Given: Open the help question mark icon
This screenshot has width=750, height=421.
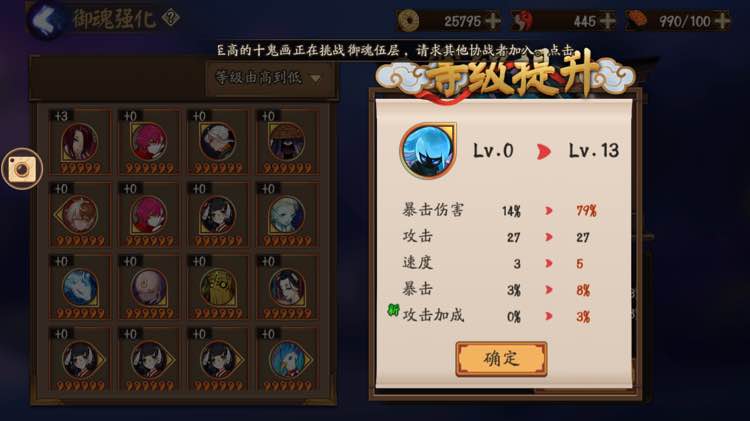Looking at the screenshot, I should coord(170,18).
